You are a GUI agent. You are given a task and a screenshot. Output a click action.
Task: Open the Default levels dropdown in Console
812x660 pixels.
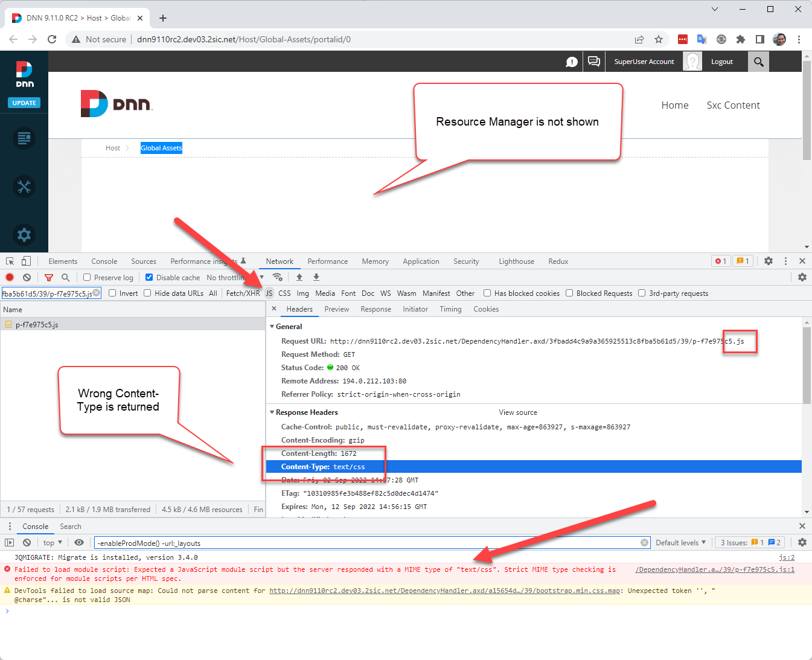pyautogui.click(x=680, y=542)
